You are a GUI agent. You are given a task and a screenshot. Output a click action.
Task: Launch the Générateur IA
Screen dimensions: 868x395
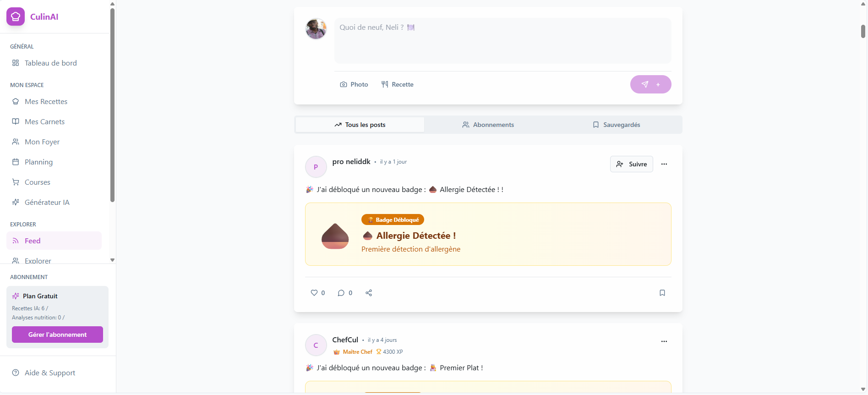point(54,202)
